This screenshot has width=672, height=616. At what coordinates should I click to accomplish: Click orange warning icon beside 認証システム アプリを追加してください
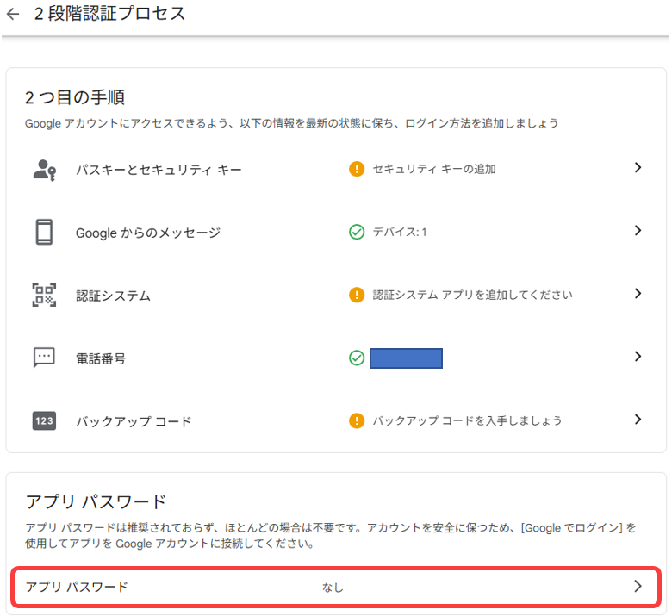tap(357, 295)
